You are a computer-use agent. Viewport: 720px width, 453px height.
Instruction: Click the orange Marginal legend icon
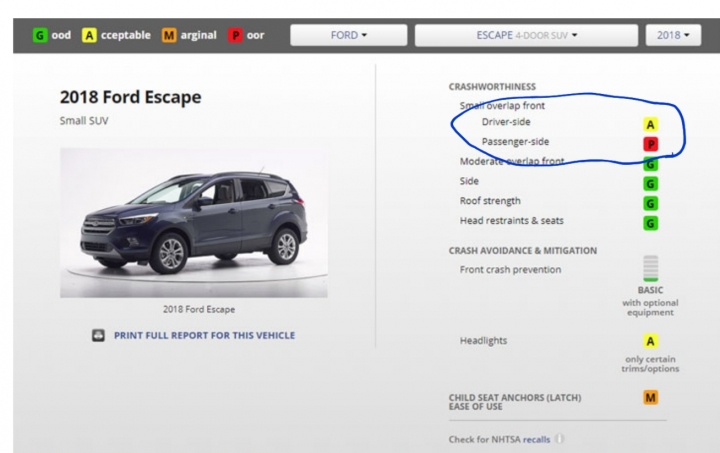click(x=169, y=35)
